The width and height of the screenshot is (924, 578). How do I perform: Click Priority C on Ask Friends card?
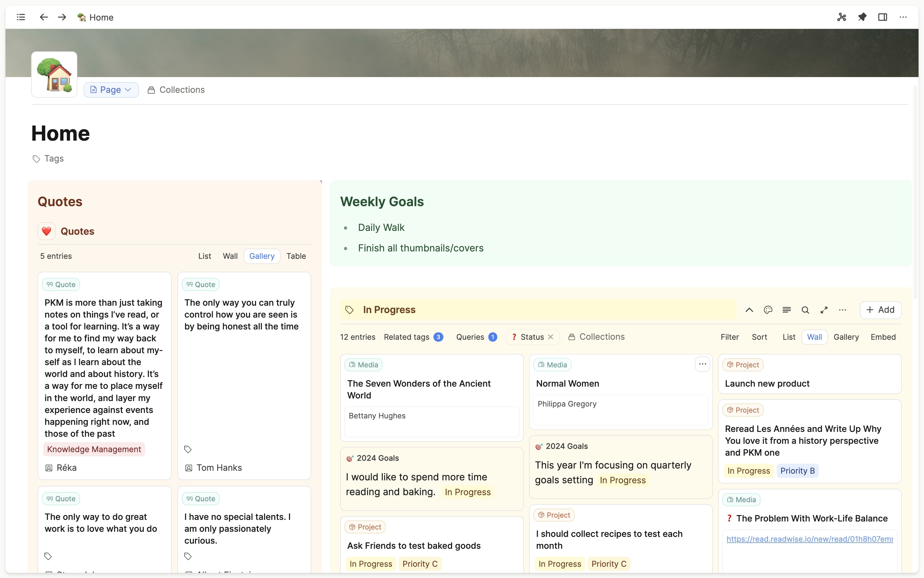click(420, 564)
